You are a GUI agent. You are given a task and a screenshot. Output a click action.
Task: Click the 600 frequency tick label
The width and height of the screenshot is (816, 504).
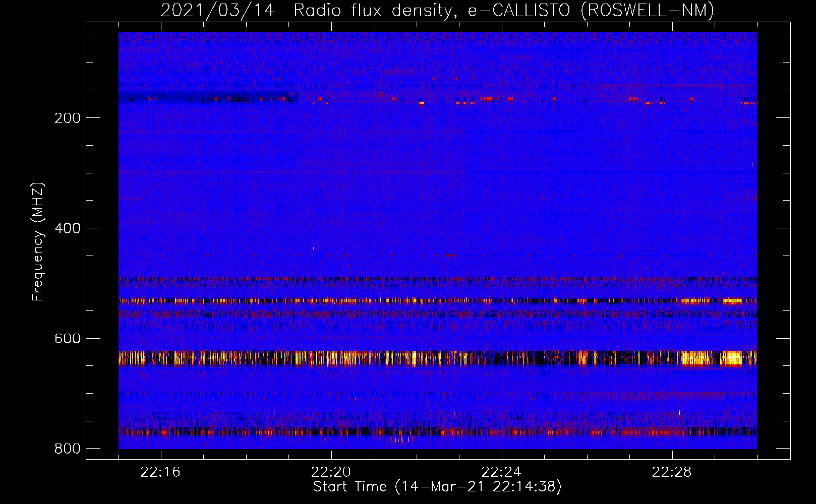[x=68, y=338]
